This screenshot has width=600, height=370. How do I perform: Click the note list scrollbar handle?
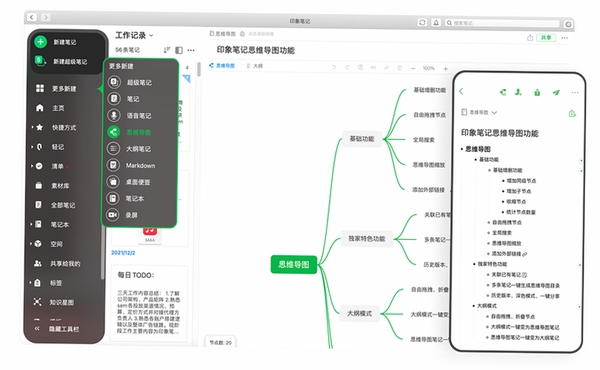point(199,70)
